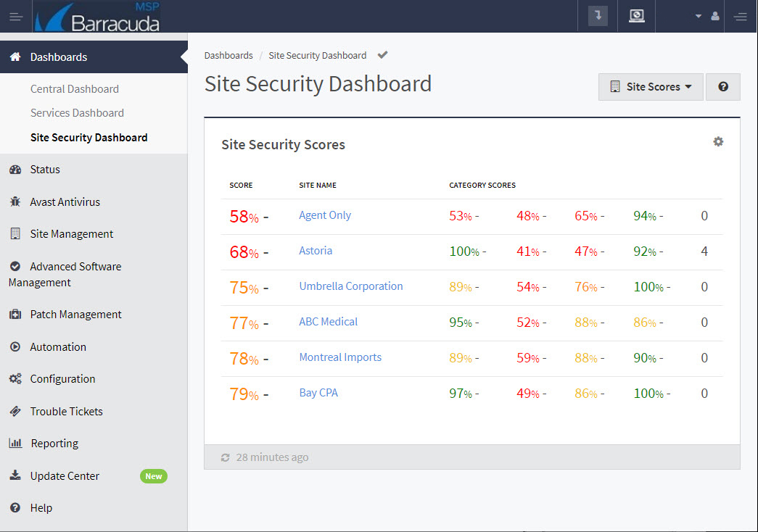The width and height of the screenshot is (758, 532).
Task: Click the help question mark button near Site Scores
Action: coord(722,87)
